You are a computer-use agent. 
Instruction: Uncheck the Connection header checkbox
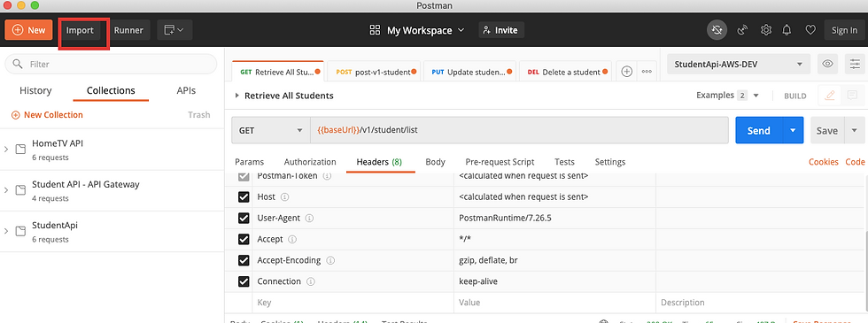[244, 281]
